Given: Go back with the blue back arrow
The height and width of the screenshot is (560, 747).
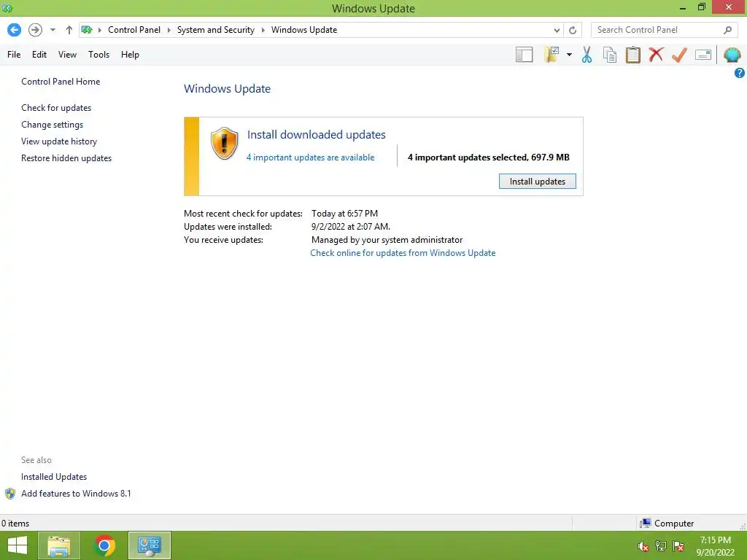Looking at the screenshot, I should [15, 30].
